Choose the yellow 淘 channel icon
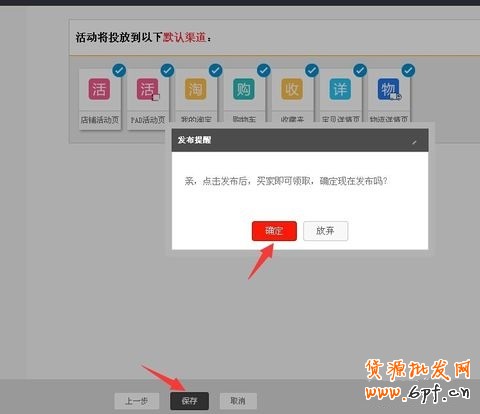Screen dimensions: 480x414 pos(196,89)
